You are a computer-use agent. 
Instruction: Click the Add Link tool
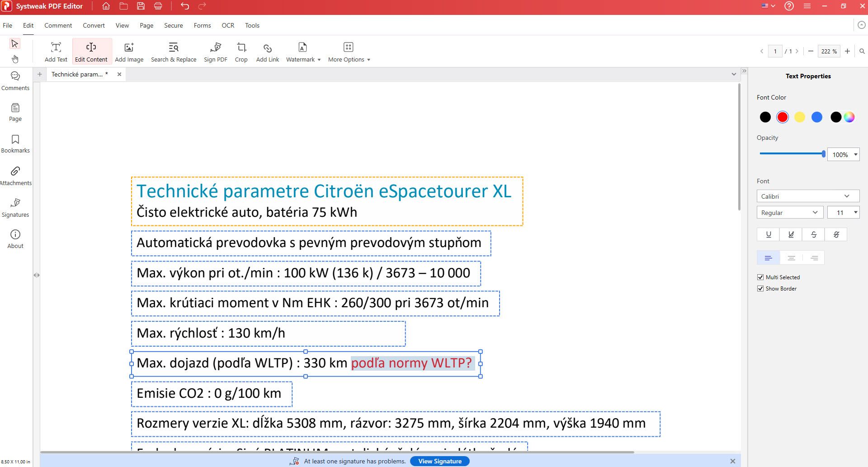(x=267, y=52)
